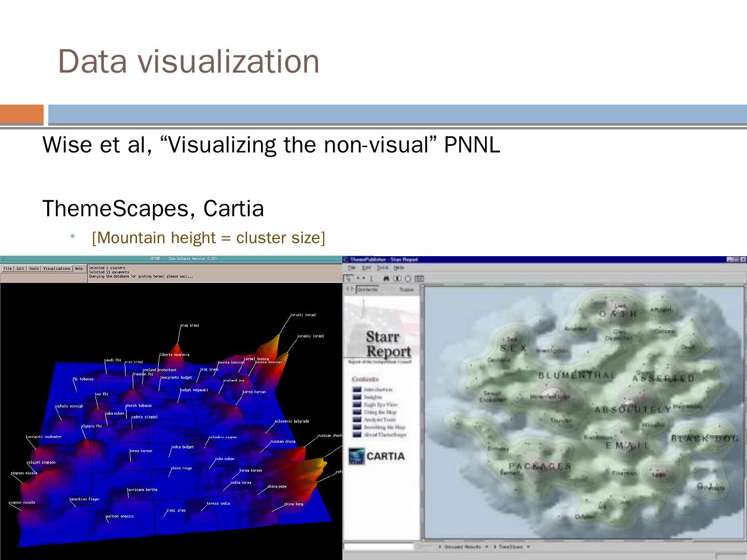Click the half-circle contrast icon in toolbar

(x=398, y=278)
